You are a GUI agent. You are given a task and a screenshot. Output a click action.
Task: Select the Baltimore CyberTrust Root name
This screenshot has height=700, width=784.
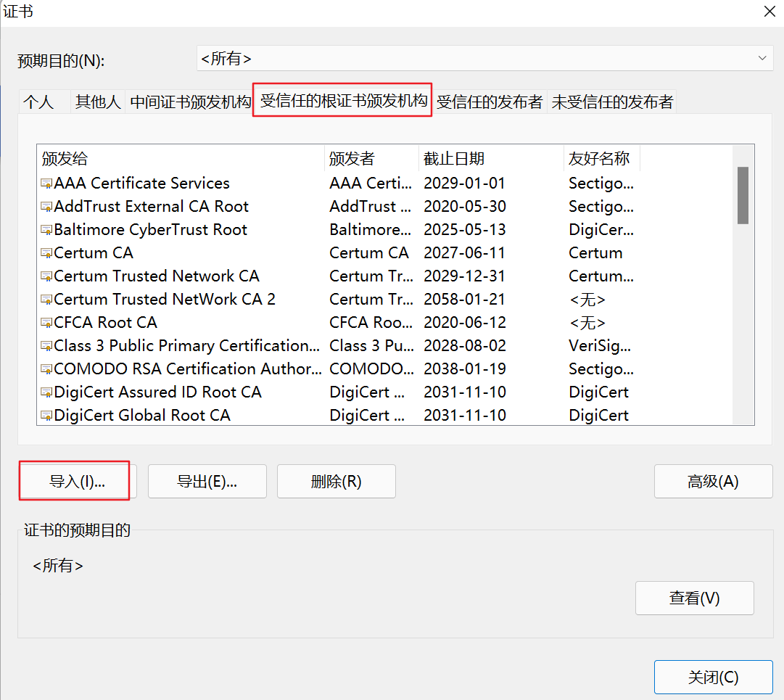[151, 230]
